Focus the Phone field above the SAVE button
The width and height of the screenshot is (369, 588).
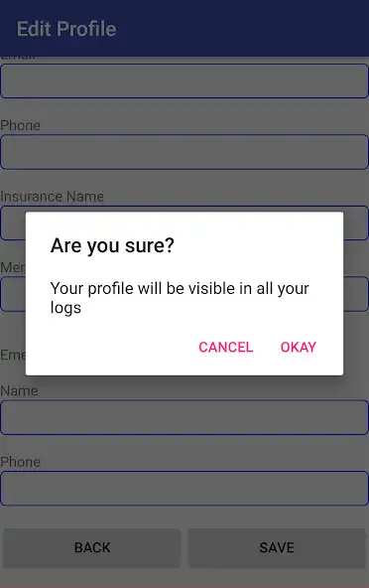(x=184, y=489)
